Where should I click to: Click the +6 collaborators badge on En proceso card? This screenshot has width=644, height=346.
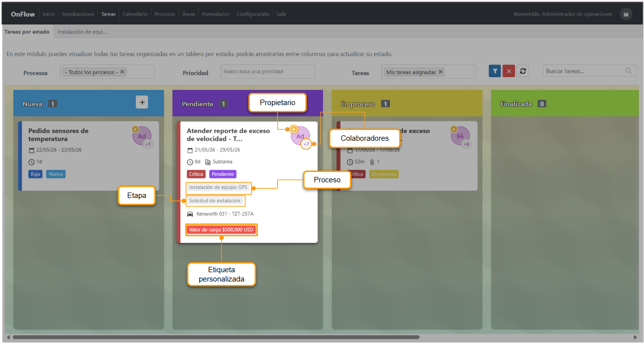click(466, 144)
